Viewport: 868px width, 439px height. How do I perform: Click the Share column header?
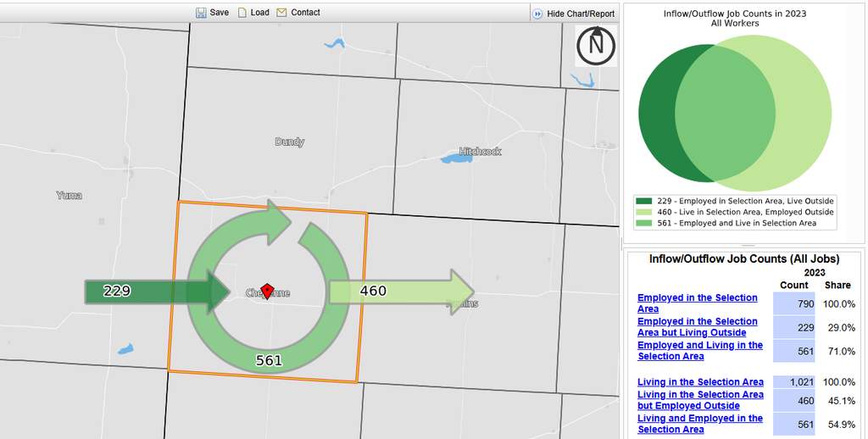[x=837, y=285]
